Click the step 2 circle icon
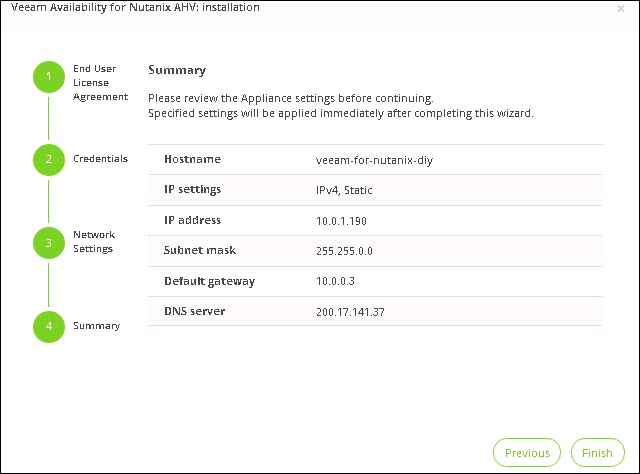The image size is (640, 474). pyautogui.click(x=47, y=159)
